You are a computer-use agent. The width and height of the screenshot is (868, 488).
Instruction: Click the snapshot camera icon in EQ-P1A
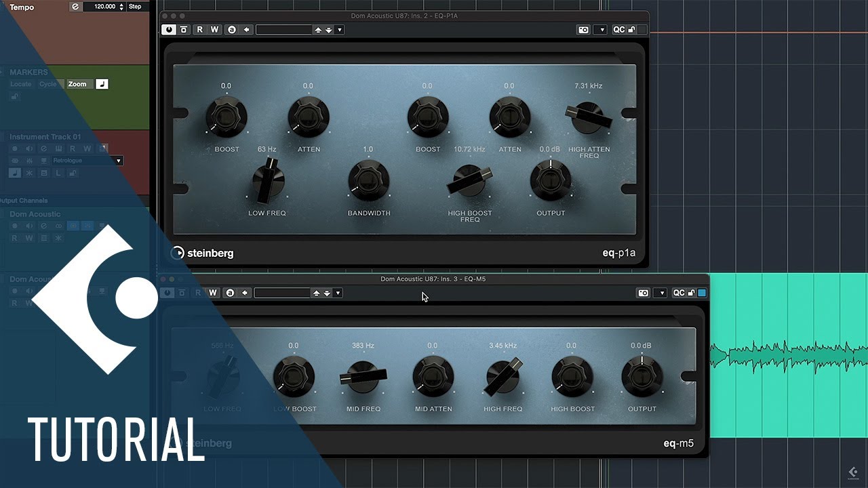point(583,30)
